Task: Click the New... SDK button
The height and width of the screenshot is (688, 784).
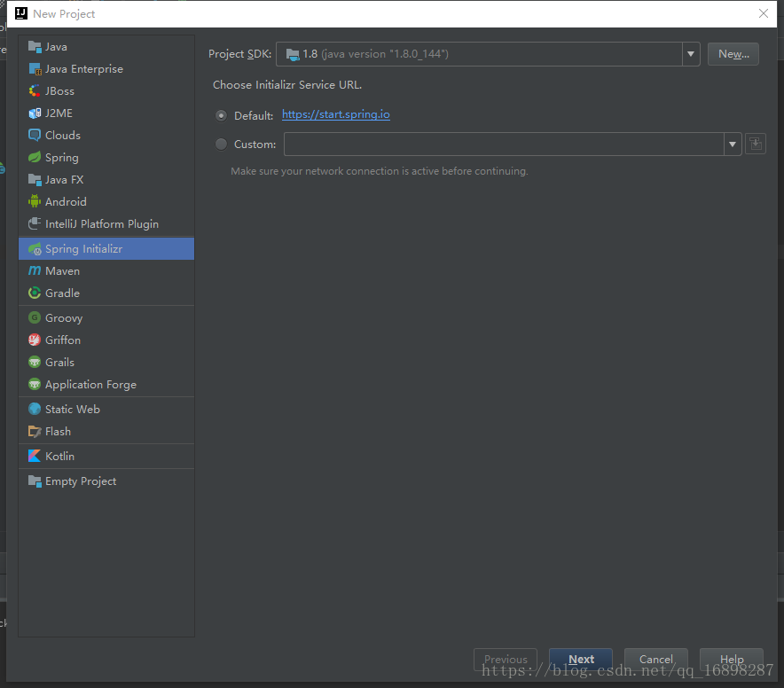Action: pos(733,54)
